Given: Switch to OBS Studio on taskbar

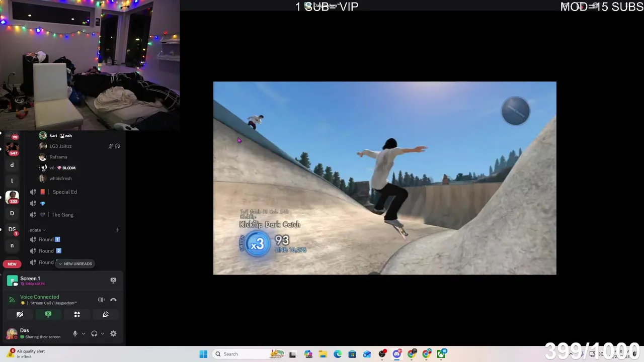Looking at the screenshot, I should tap(382, 354).
